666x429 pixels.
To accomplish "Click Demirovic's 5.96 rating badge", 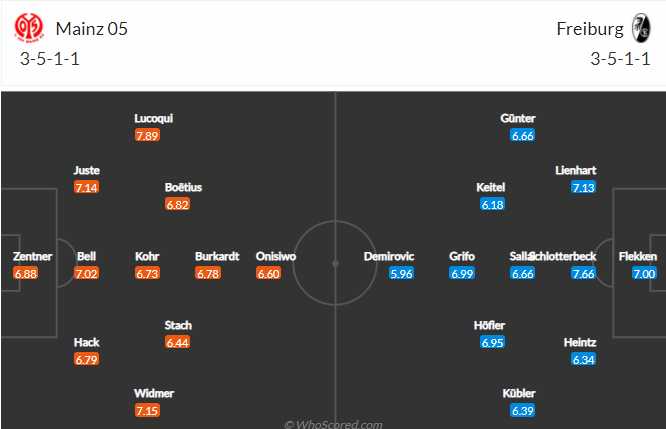I will point(401,273).
